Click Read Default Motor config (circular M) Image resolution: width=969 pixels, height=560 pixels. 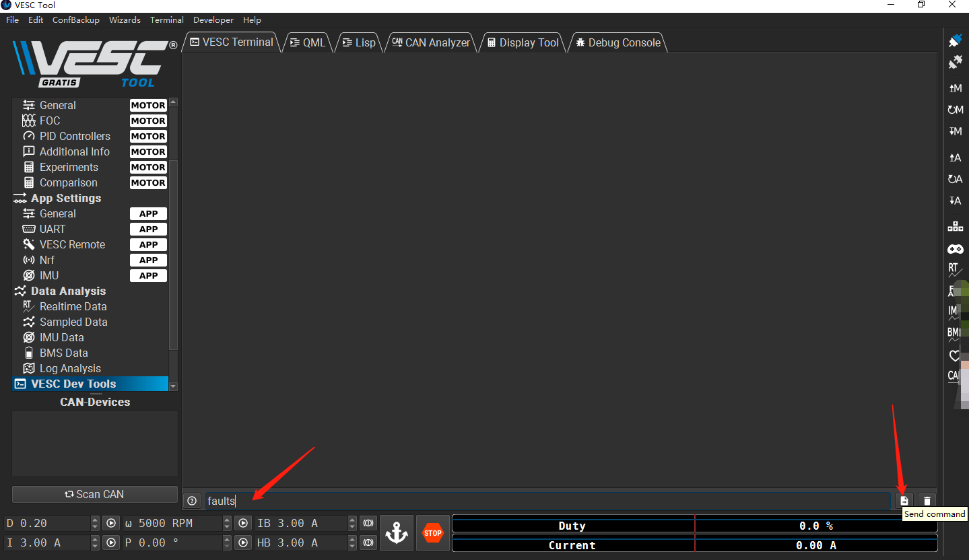point(955,110)
